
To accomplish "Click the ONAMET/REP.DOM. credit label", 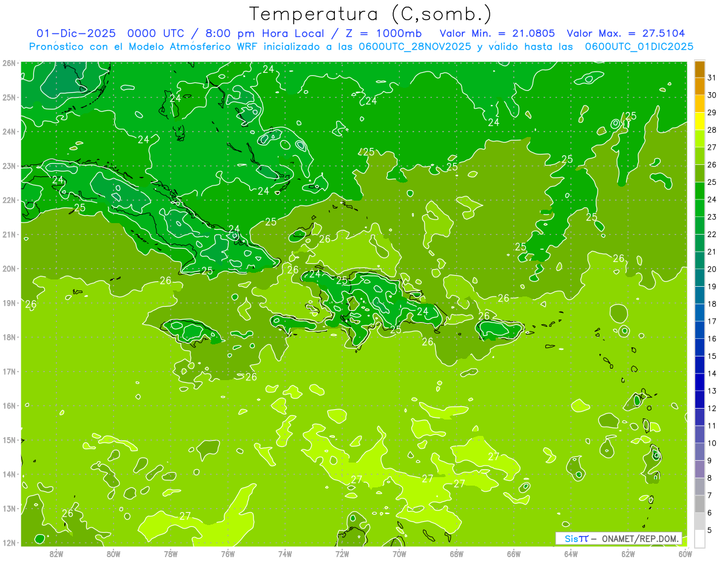I will pyautogui.click(x=639, y=538).
